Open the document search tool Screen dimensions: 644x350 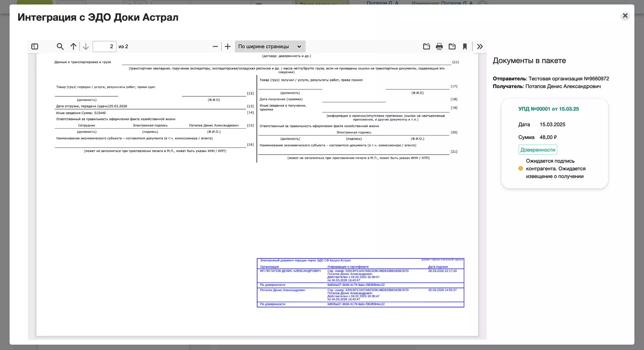[x=60, y=46]
